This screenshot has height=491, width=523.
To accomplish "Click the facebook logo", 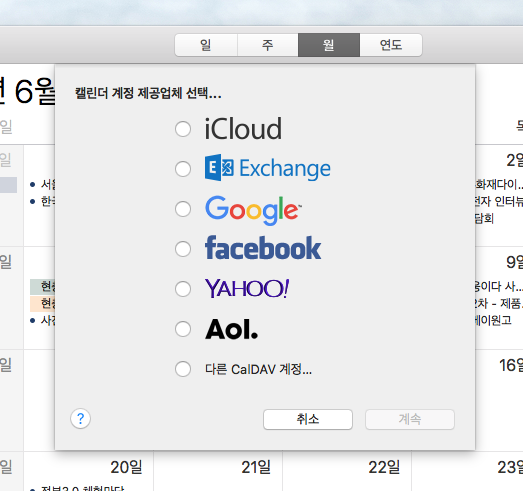I will [x=263, y=248].
